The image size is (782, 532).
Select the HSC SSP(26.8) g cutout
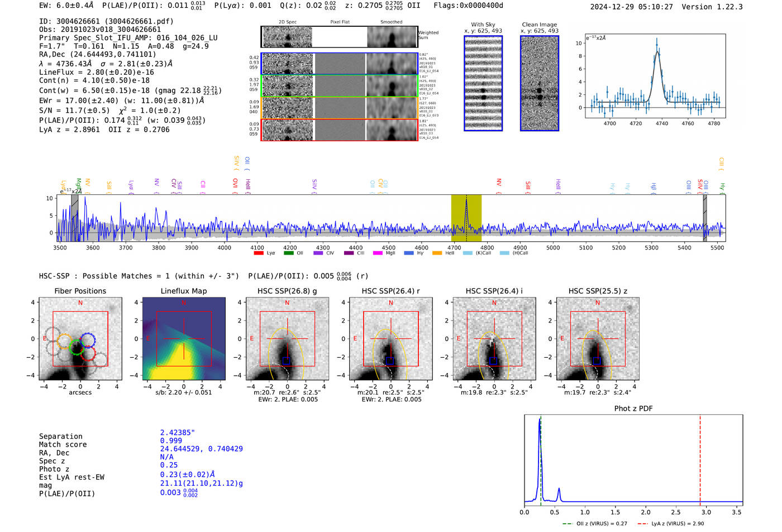[x=287, y=339]
